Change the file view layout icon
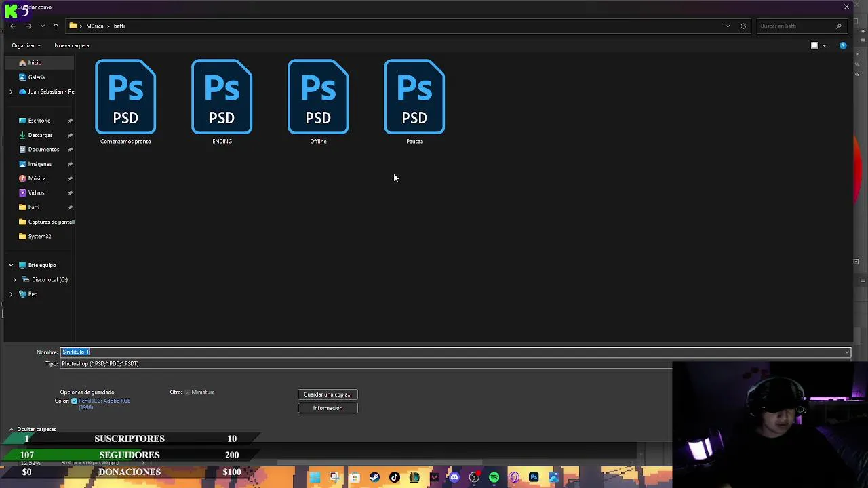Screen dimensions: 868x488 click(x=814, y=45)
